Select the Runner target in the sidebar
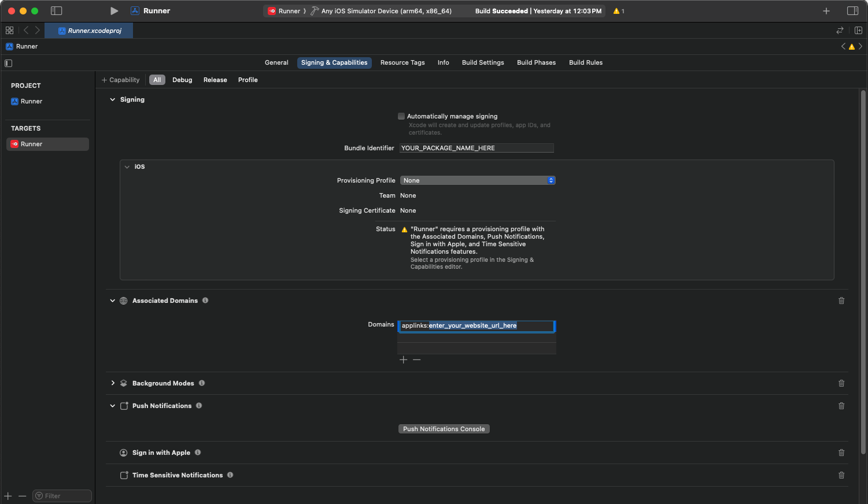The image size is (868, 504). (47, 144)
